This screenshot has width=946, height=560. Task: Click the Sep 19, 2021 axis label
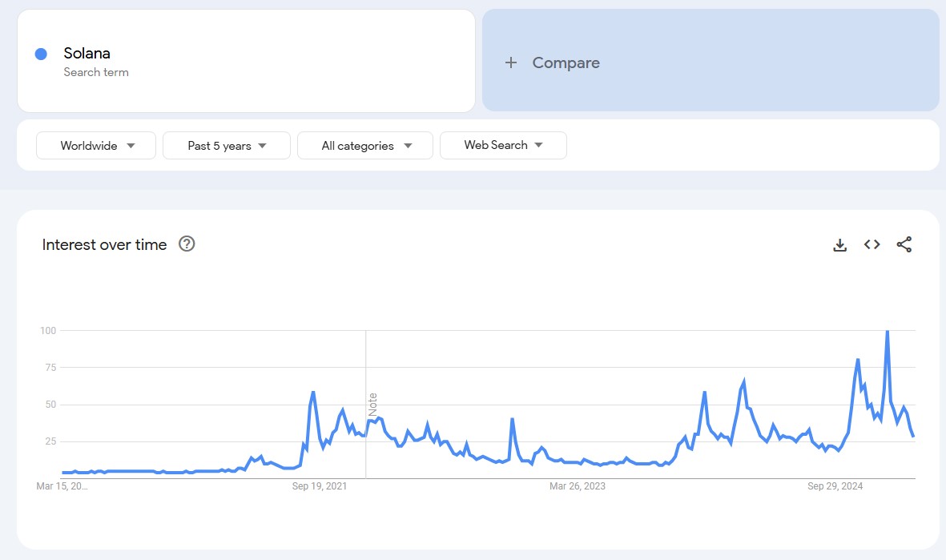coord(320,486)
